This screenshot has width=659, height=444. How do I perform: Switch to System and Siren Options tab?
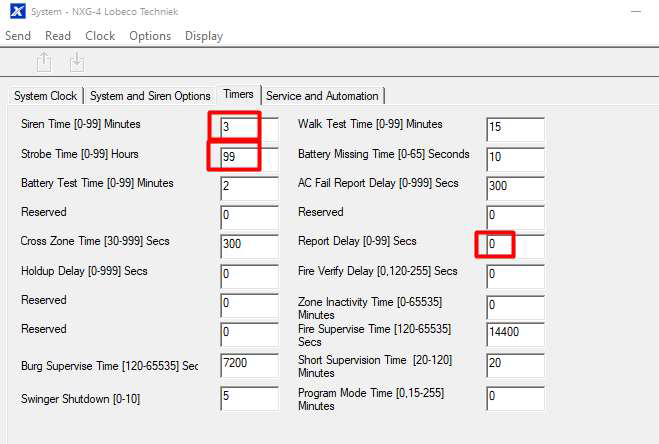coord(150,96)
